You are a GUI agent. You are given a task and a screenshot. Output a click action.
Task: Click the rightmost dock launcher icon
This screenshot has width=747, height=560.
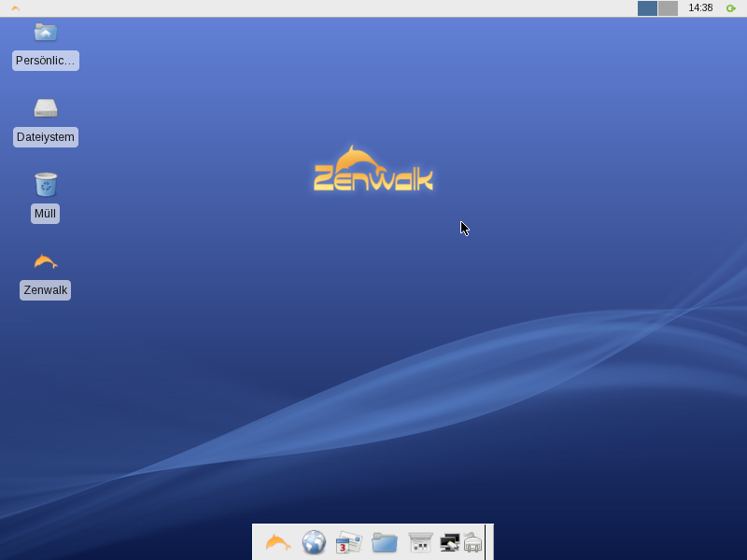click(x=473, y=541)
